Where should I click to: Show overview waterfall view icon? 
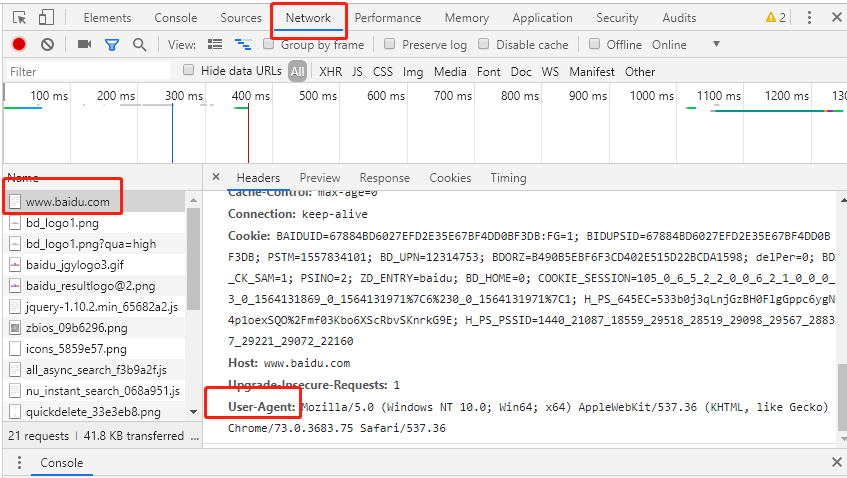(243, 44)
